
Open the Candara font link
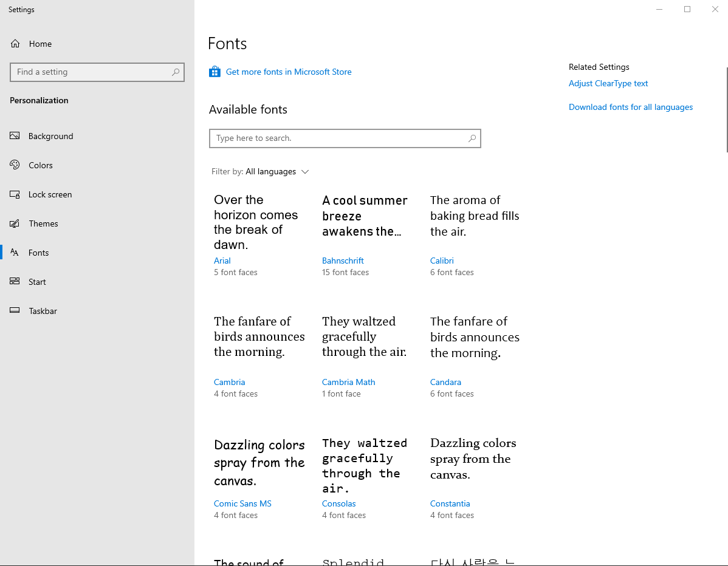point(445,382)
